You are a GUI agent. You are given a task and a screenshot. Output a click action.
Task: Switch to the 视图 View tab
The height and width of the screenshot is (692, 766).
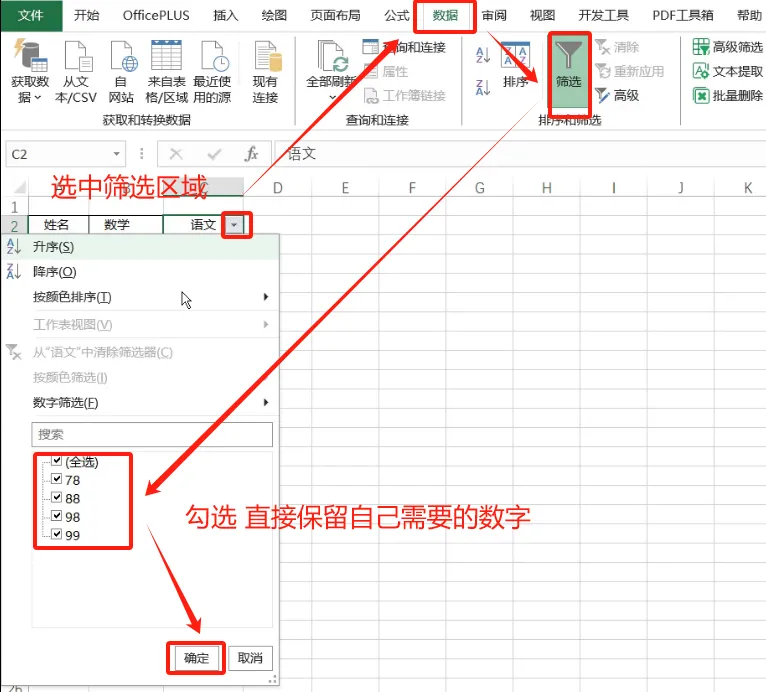(x=542, y=16)
